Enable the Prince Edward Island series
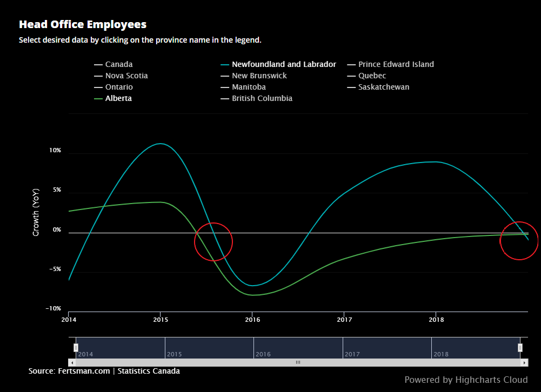This screenshot has height=392, width=541. [396, 64]
